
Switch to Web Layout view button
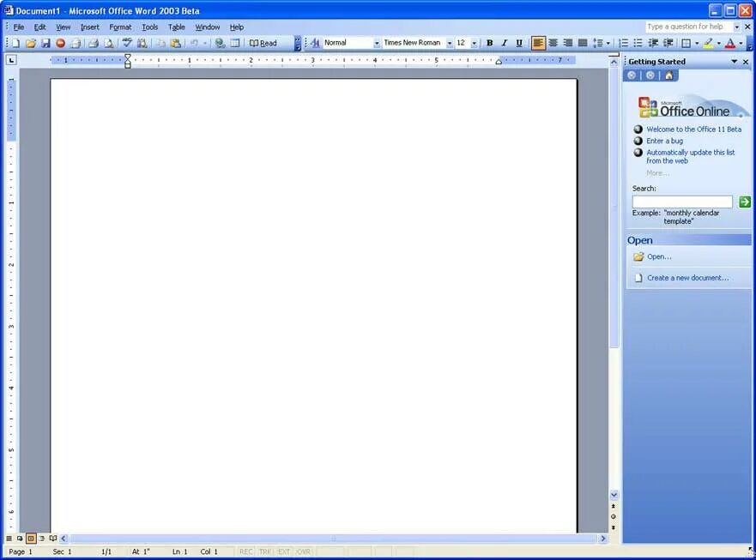pos(20,539)
